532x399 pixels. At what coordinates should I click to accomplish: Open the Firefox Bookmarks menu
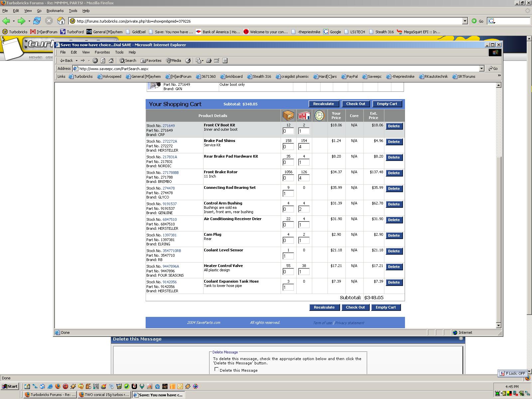55,11
